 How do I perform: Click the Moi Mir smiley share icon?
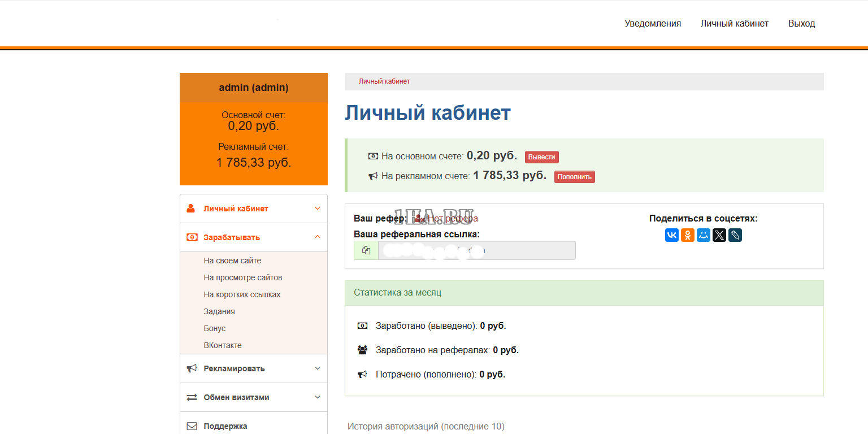[x=704, y=235]
